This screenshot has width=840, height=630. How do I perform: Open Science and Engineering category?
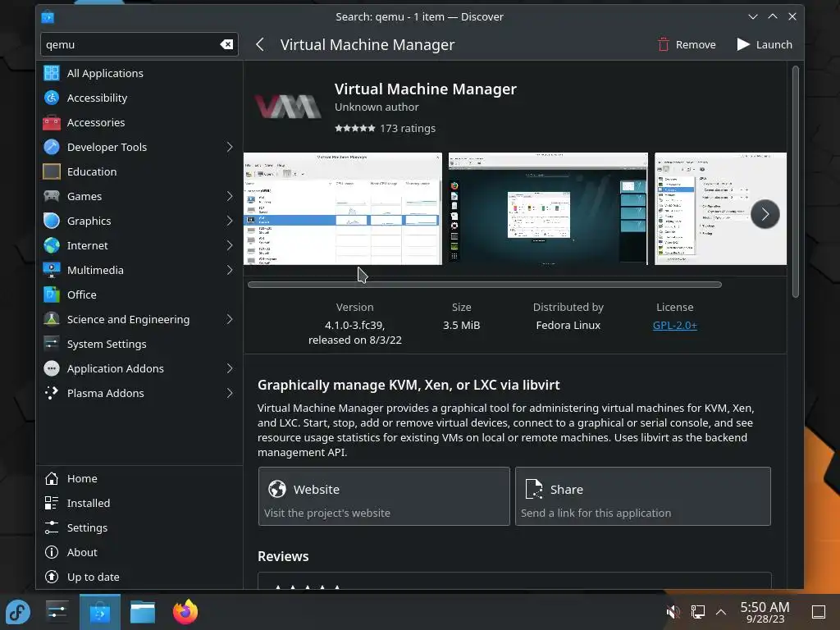pyautogui.click(x=139, y=319)
